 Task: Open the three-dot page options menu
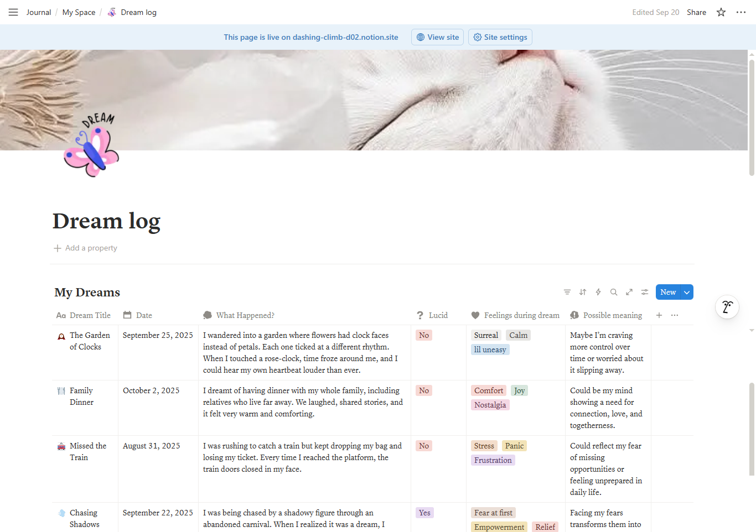741,12
